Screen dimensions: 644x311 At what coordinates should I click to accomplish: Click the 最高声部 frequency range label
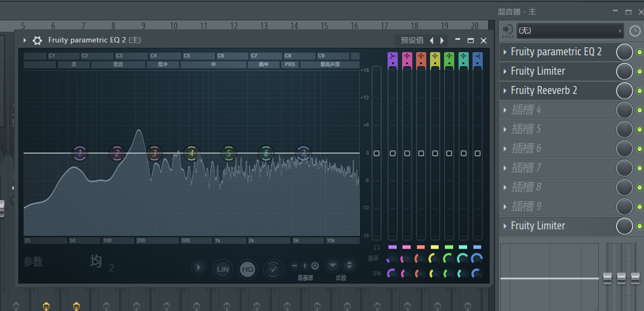330,64
